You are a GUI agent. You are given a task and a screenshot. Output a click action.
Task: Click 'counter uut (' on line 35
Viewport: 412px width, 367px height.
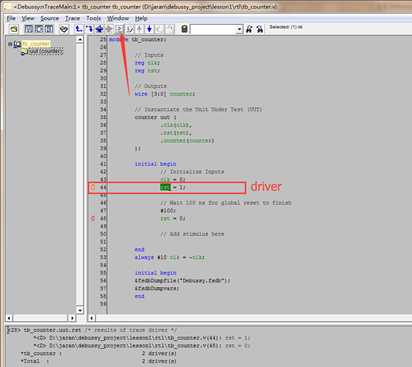click(x=155, y=117)
